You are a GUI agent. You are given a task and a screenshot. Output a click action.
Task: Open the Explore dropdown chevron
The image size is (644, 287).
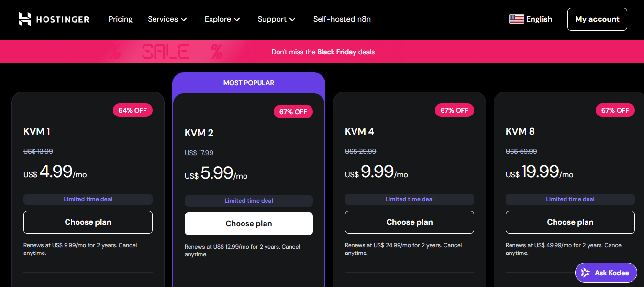tap(236, 19)
